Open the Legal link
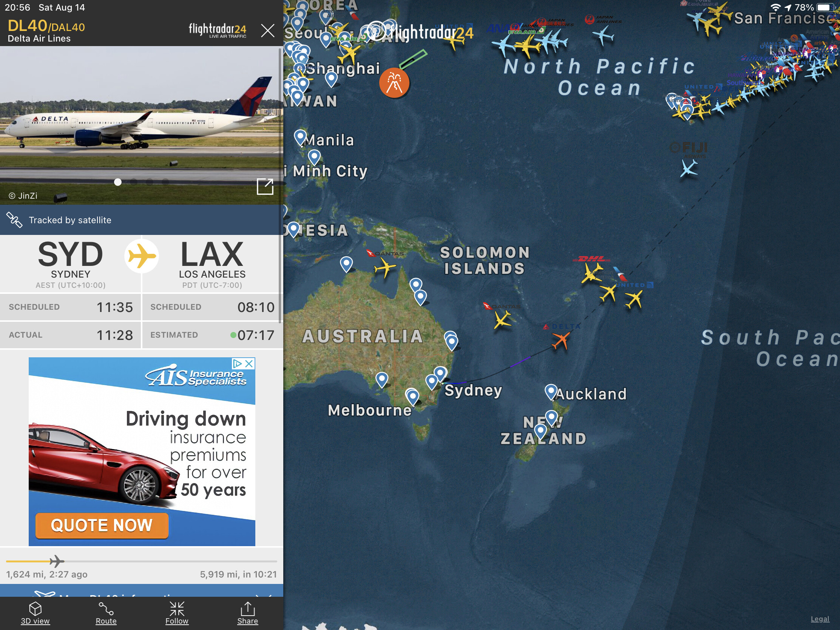 (x=820, y=619)
